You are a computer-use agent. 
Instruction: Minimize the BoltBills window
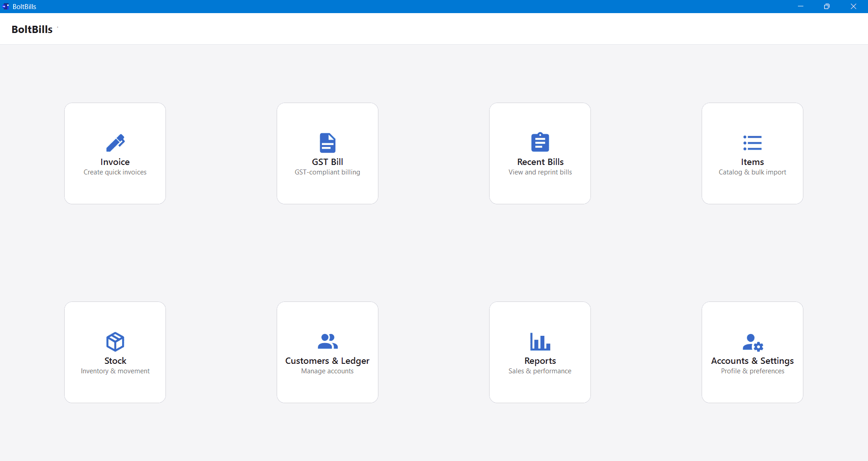tap(801, 6)
